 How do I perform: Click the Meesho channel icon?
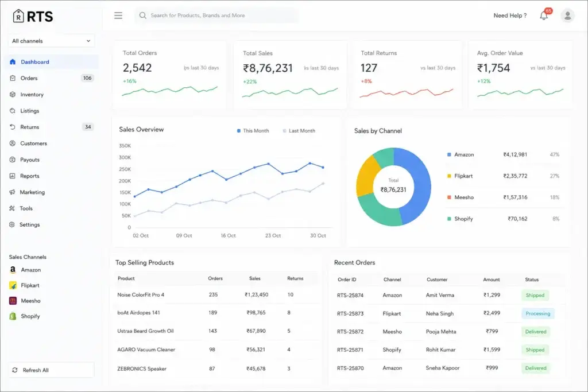point(13,301)
